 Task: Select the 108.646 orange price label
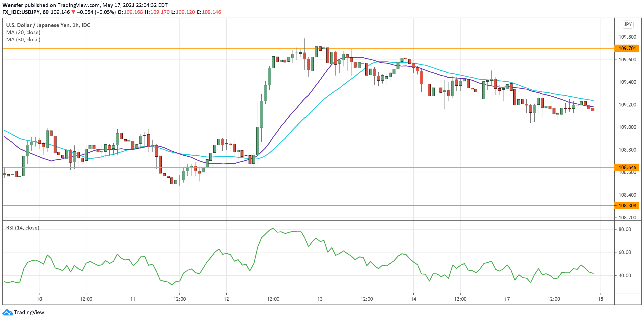pos(627,167)
